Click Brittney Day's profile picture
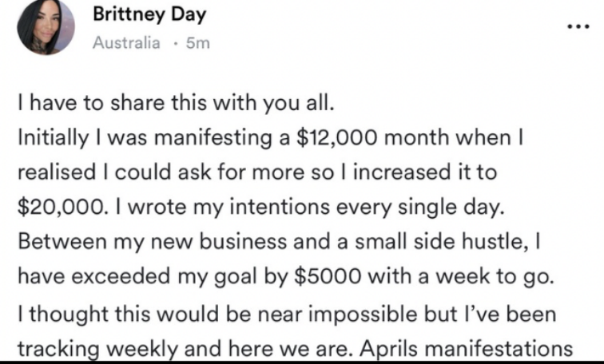 45,28
